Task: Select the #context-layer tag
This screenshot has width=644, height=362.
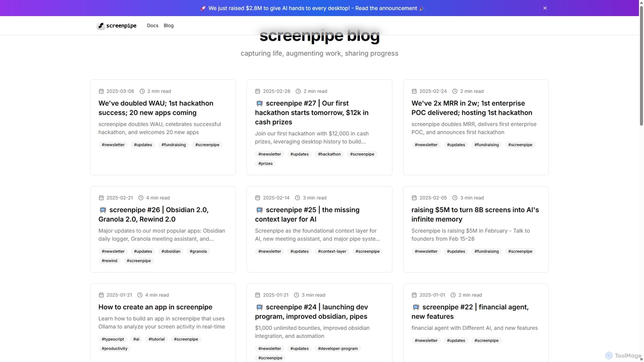Action: coord(332,251)
